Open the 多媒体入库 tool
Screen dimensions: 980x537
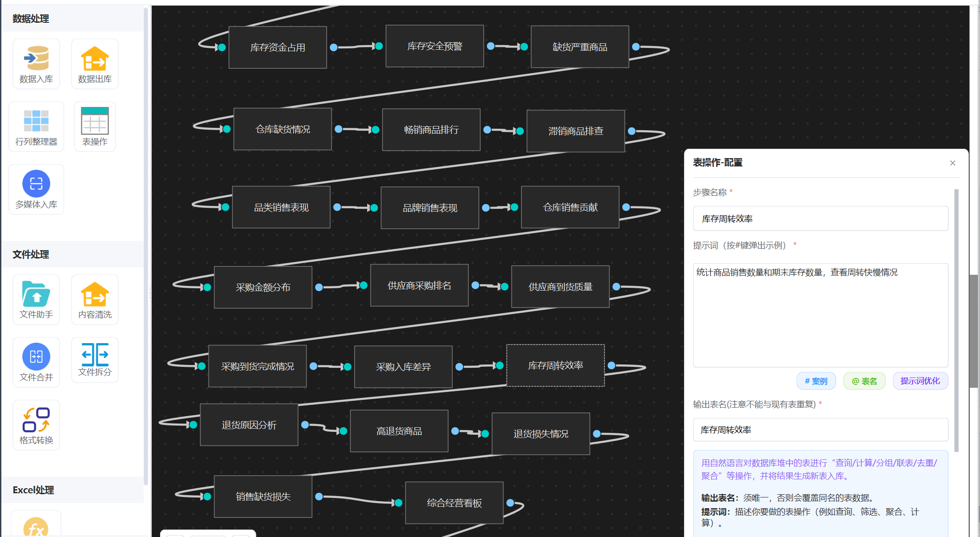[x=36, y=184]
